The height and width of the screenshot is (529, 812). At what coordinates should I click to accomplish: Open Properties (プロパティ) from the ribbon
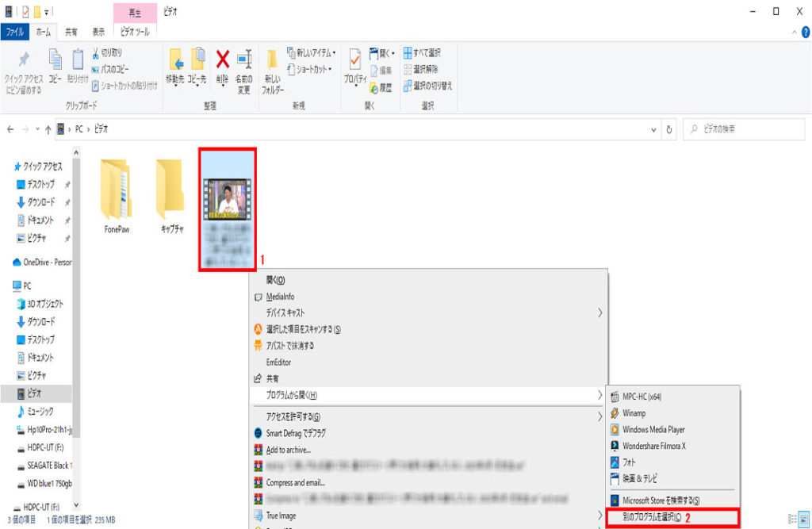(354, 62)
